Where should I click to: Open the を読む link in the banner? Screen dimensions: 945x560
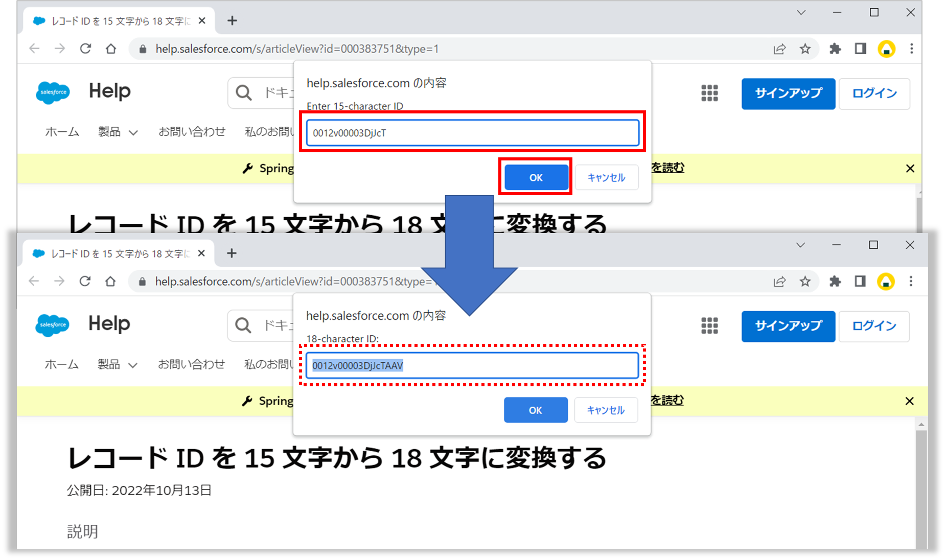668,168
